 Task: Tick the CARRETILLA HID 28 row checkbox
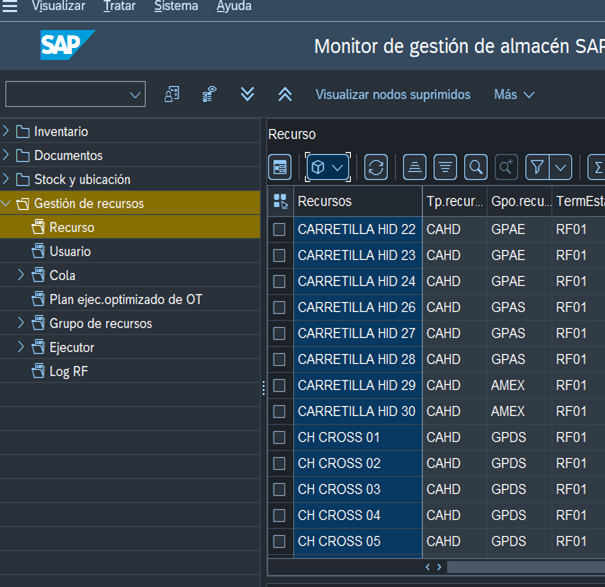(x=280, y=359)
